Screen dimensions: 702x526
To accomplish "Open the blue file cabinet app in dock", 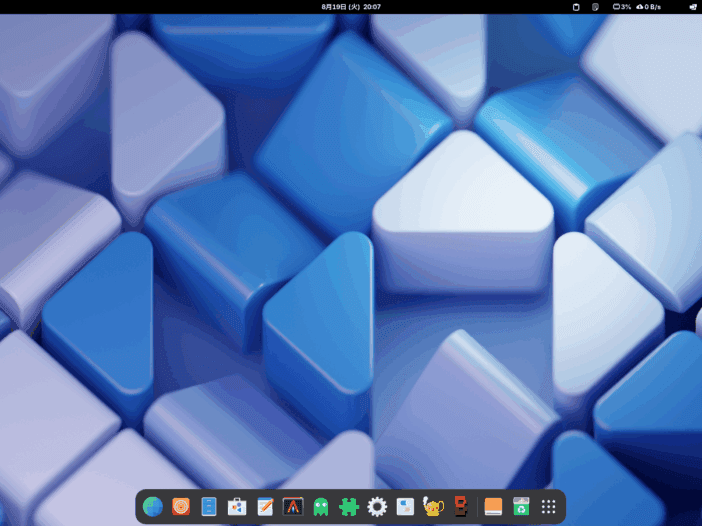I will pos(209,507).
